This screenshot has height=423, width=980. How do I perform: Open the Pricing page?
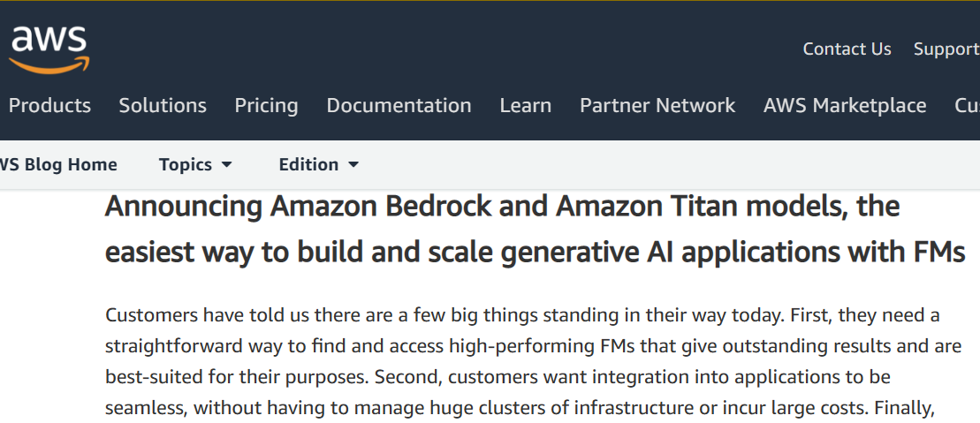click(x=266, y=106)
